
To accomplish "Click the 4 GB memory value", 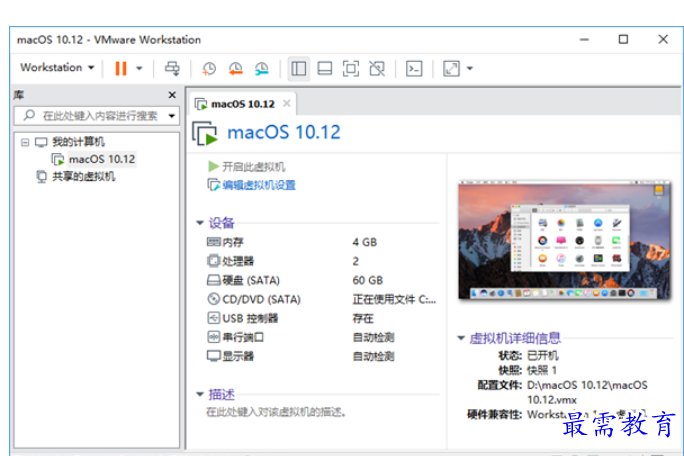I will pos(365,242).
